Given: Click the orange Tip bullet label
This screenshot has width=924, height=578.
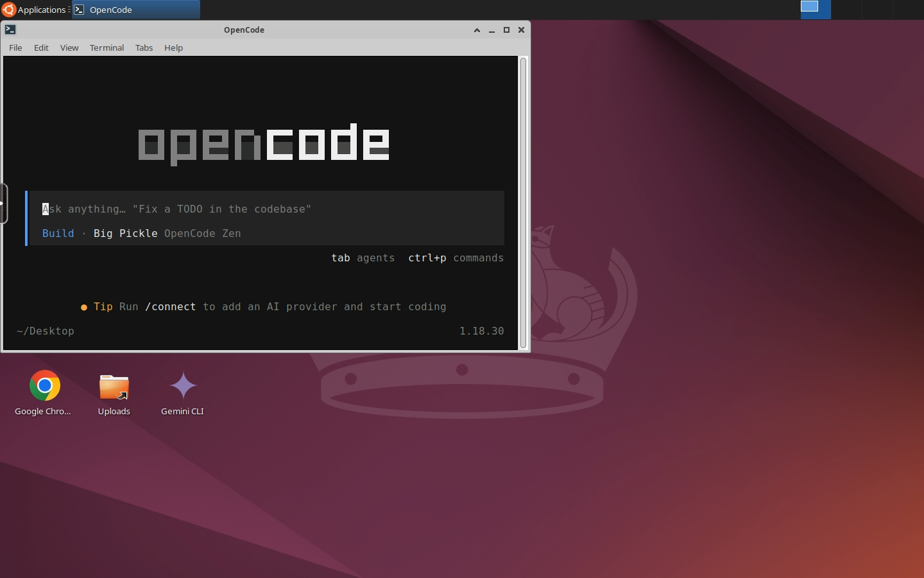Looking at the screenshot, I should 97,306.
